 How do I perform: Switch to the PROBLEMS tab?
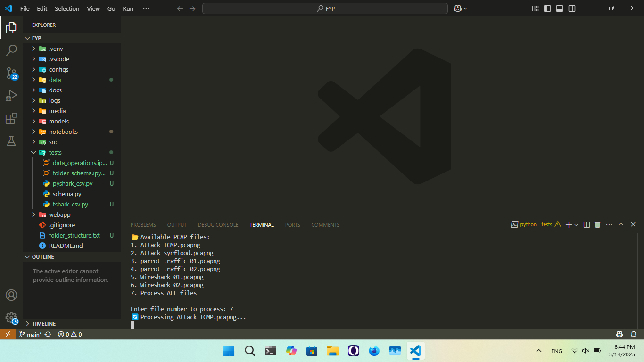click(143, 225)
